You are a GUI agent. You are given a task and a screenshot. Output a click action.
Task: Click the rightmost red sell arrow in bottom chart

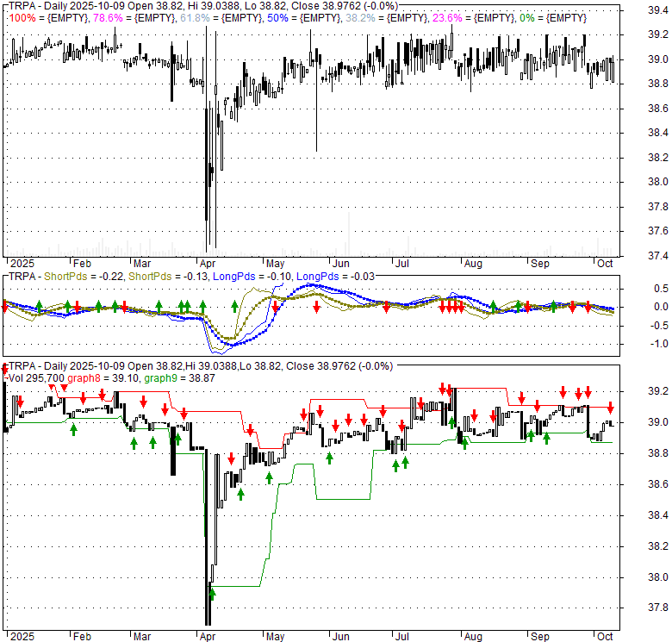point(611,408)
